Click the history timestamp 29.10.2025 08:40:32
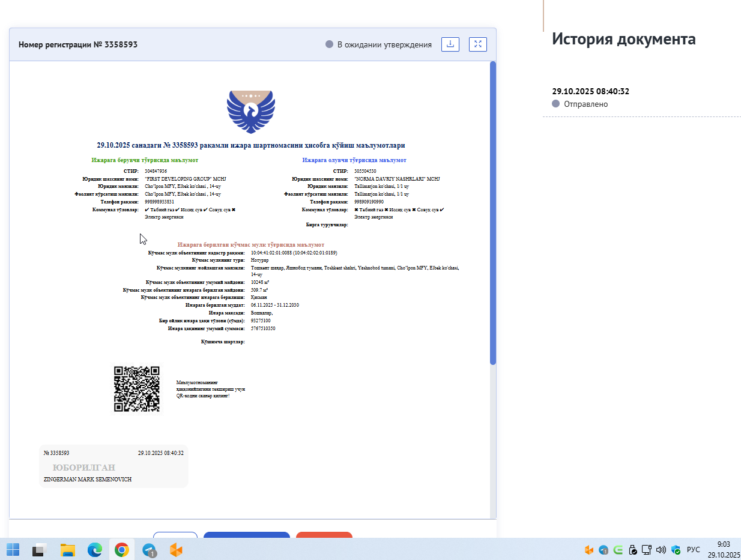 click(x=591, y=91)
